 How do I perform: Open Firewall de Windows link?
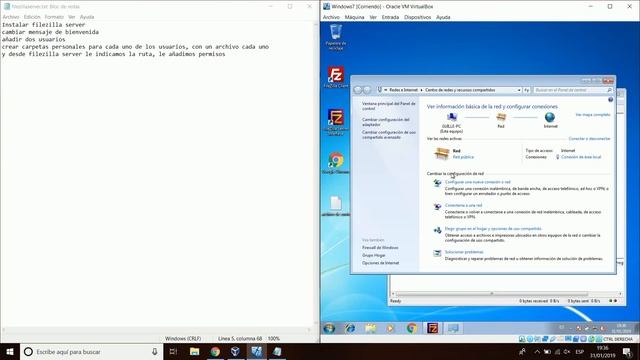pyautogui.click(x=380, y=248)
